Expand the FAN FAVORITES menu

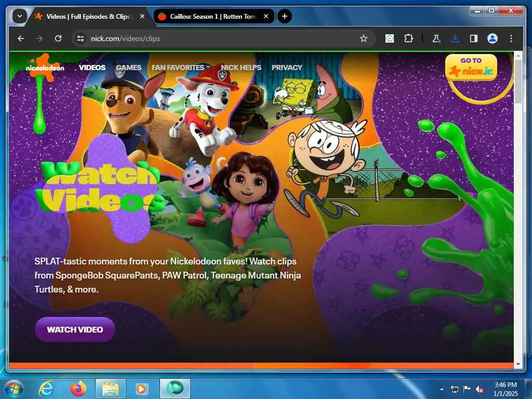181,68
